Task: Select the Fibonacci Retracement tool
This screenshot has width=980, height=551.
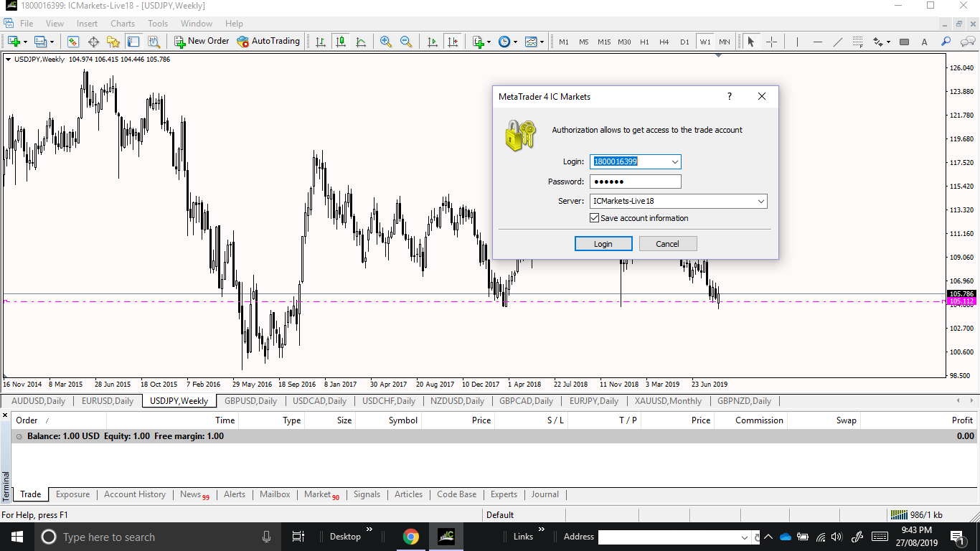Action: [x=857, y=42]
